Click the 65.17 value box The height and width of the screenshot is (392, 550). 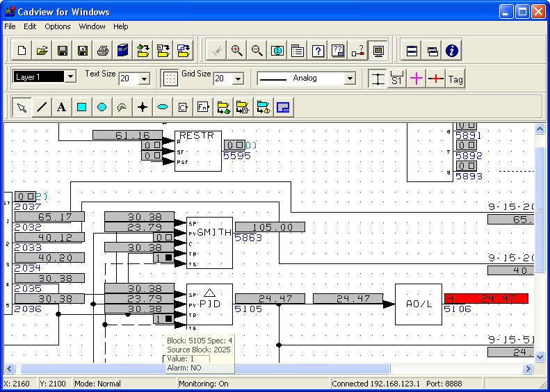pyautogui.click(x=49, y=217)
